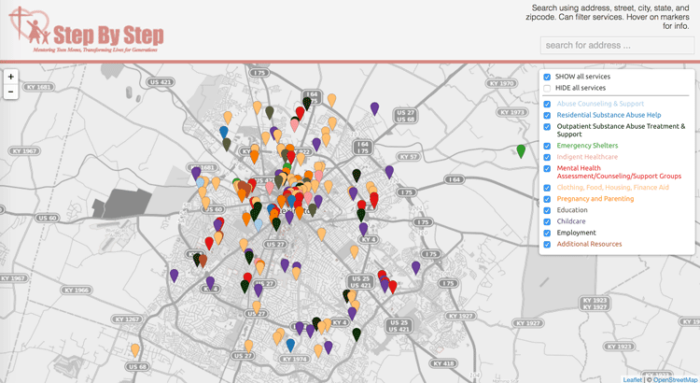Viewport: 700px width, 383px height.
Task: Select the purple marker near US 27/US 68 sign
Action: point(375,108)
